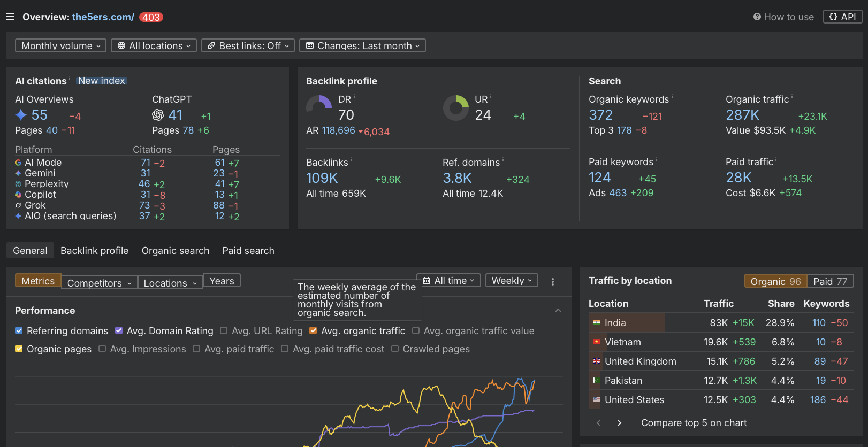Enable the Avg. URL Rating checkbox
Screen dimensions: 868x447
[224, 331]
